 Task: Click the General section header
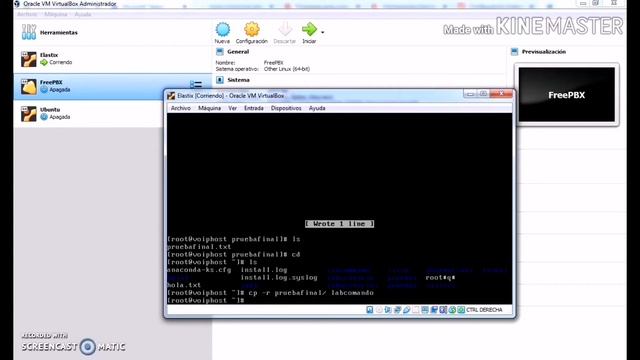pyautogui.click(x=238, y=52)
